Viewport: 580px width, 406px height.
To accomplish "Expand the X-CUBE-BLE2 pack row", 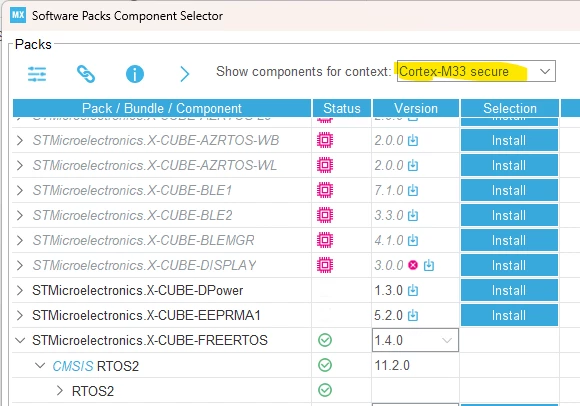I will 20,215.
